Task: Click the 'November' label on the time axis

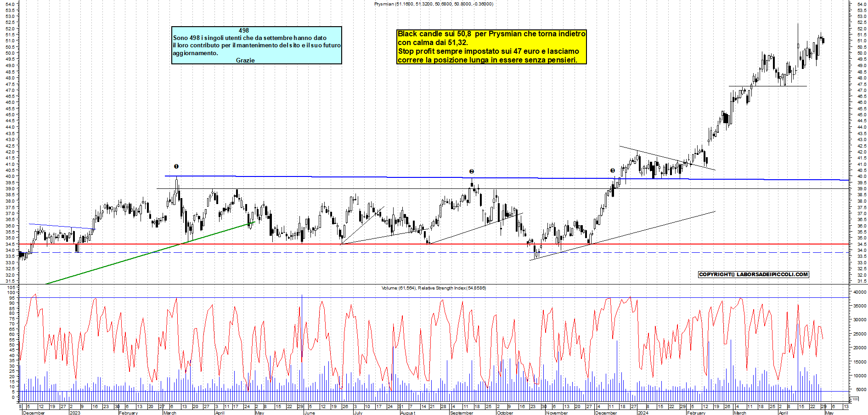Action: coord(557,413)
